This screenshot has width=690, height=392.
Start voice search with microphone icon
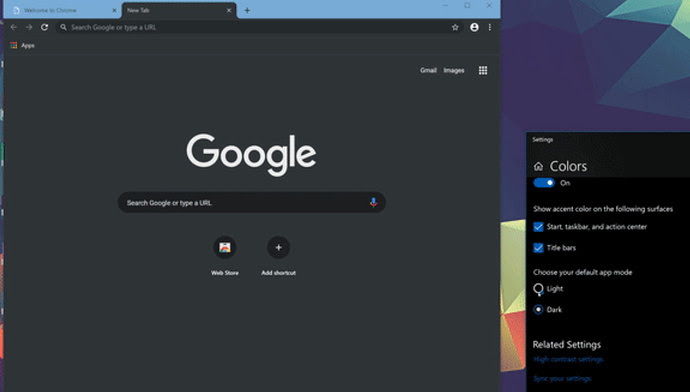(373, 202)
